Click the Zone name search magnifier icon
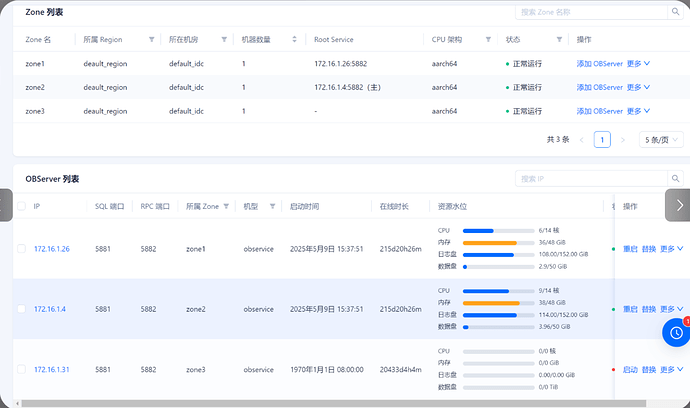 pyautogui.click(x=676, y=12)
